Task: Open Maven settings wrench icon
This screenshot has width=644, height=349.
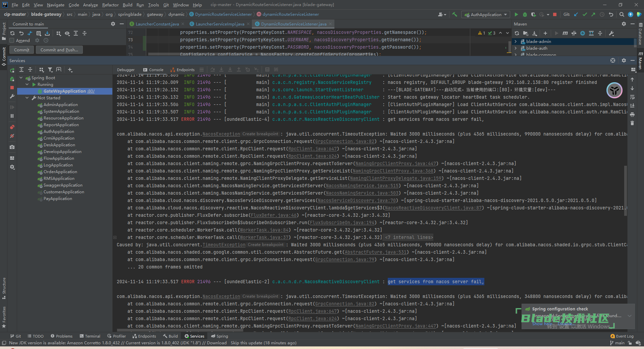Action: click(611, 33)
